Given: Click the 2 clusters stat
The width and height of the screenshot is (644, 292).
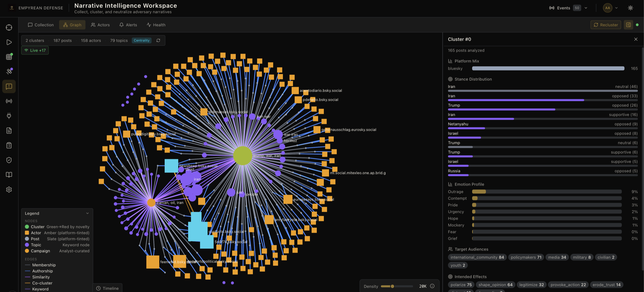Looking at the screenshot, I should (35, 41).
